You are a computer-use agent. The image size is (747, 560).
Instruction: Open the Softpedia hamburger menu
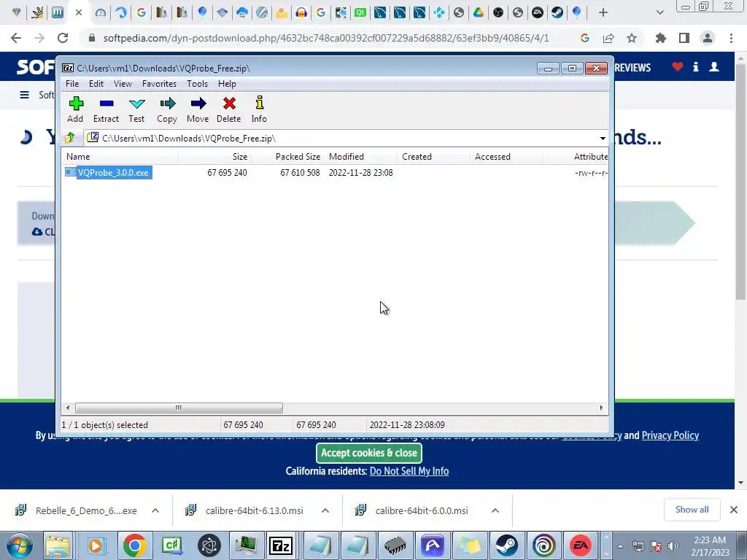[x=24, y=95]
